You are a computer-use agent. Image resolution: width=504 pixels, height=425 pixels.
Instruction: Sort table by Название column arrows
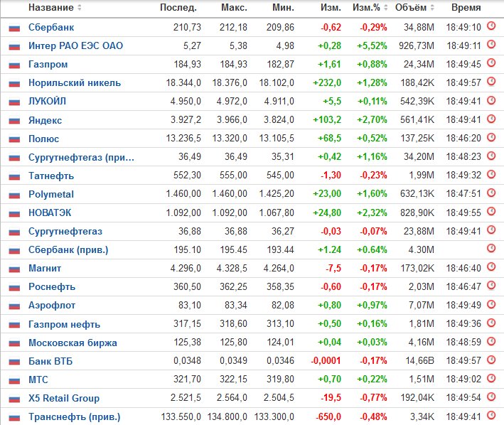coord(80,7)
